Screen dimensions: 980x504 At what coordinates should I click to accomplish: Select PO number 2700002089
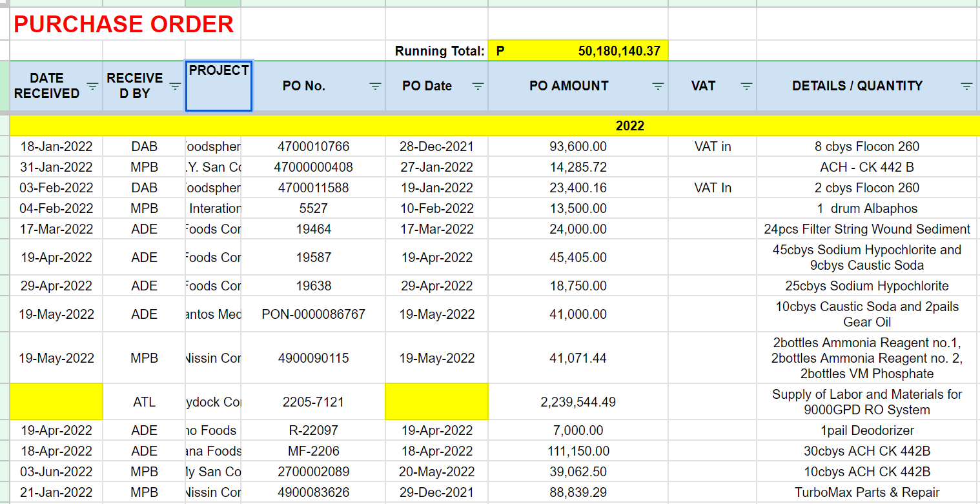(313, 472)
